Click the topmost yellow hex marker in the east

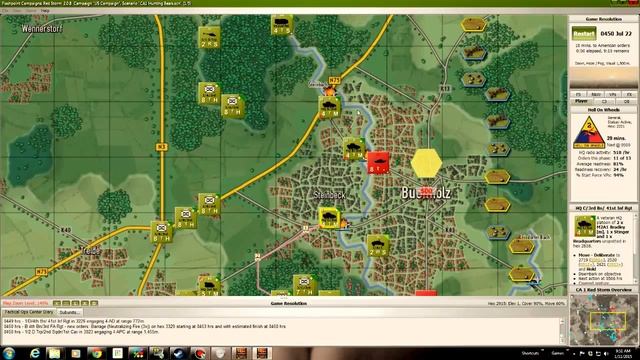pyautogui.click(x=473, y=24)
